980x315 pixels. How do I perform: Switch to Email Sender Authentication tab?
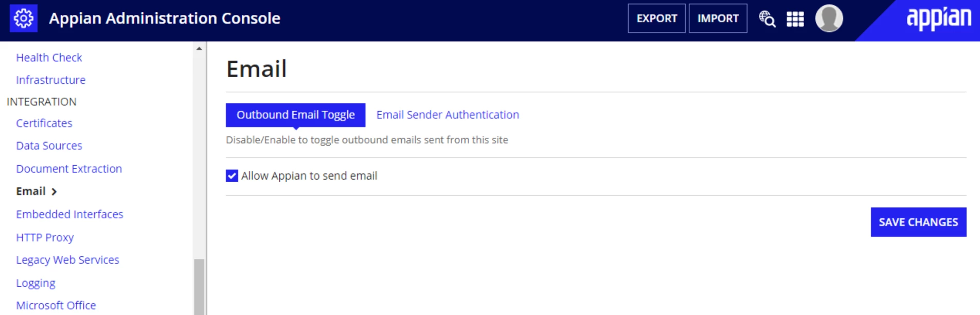pos(448,115)
